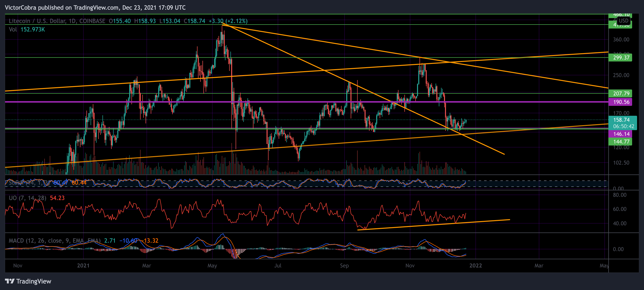This screenshot has width=644, height=290.
Task: Click the 60.00 UO axis tick
Action: click(619, 209)
